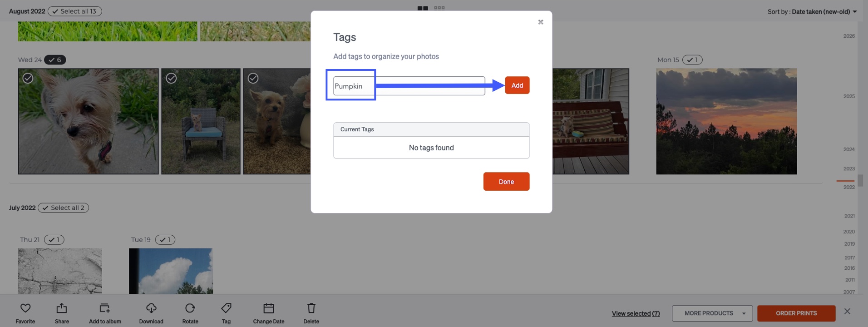Delete selected photos with trash icon
Screen dimensions: 868x327
311,308
